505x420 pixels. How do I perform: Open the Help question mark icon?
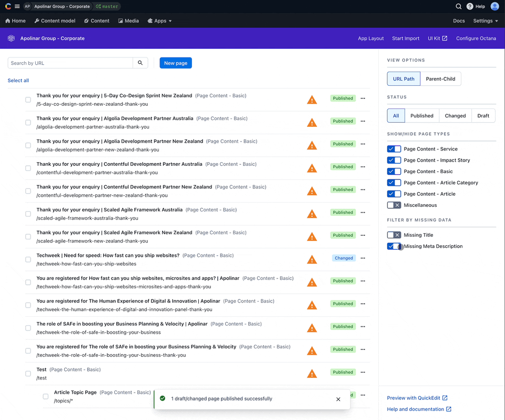coord(470,6)
